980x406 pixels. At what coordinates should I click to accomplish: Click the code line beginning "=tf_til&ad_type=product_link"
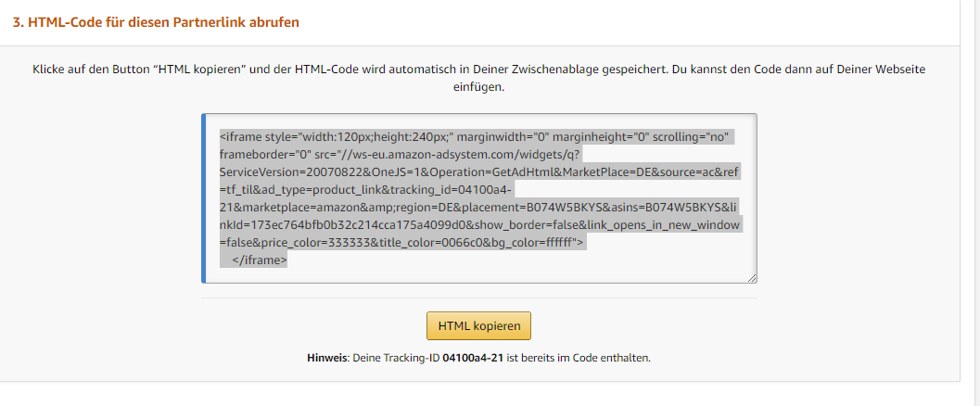[371, 190]
